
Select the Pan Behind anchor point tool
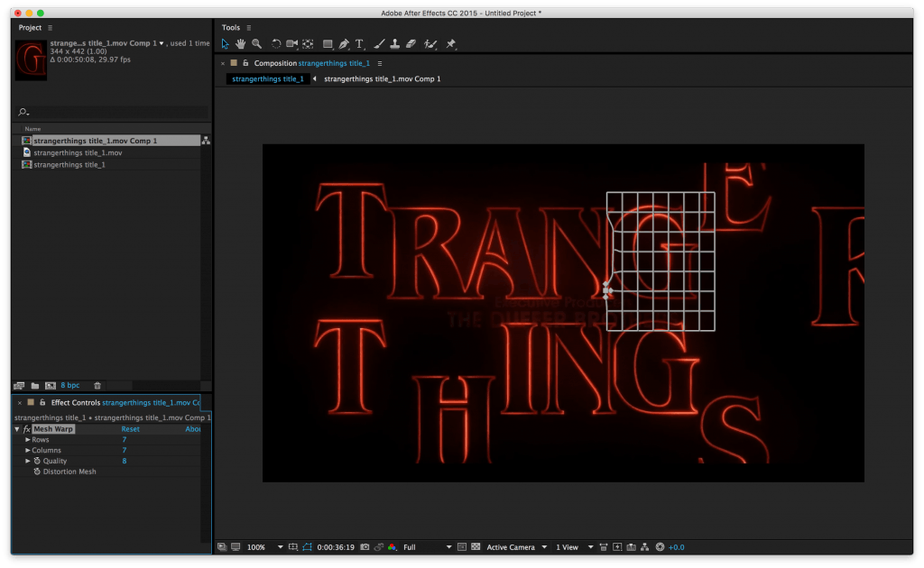[308, 44]
